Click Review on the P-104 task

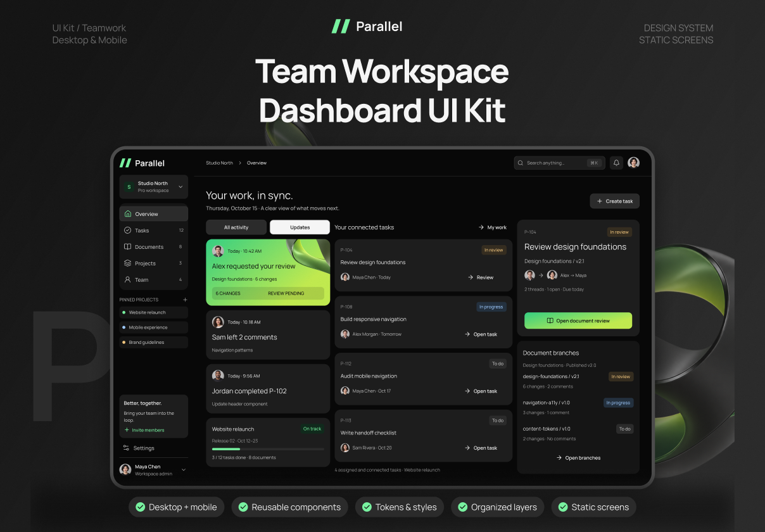click(481, 277)
